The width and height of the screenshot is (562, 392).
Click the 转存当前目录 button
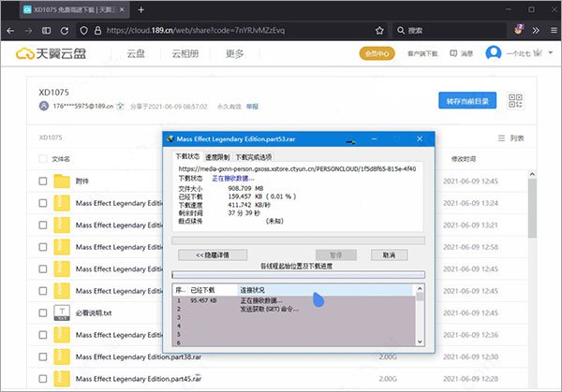pyautogui.click(x=466, y=101)
